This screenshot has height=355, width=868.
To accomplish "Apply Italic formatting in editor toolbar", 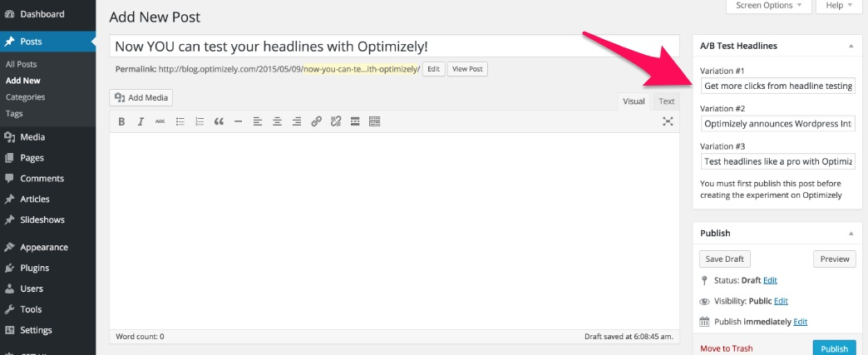I will pyautogui.click(x=141, y=122).
